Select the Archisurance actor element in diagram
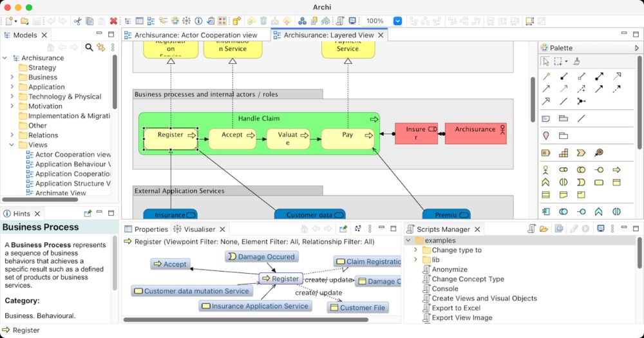Viewport: 644px width, 338px height. tap(475, 133)
